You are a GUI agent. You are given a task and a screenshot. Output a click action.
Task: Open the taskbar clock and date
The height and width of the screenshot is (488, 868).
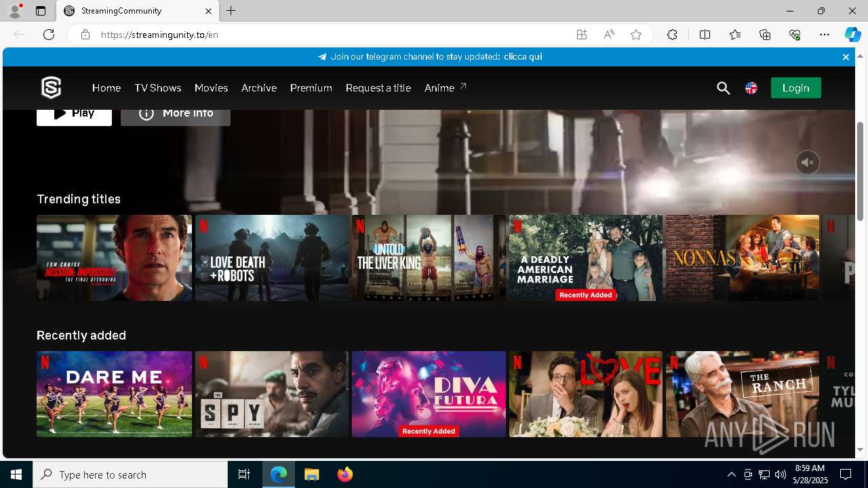tap(810, 474)
